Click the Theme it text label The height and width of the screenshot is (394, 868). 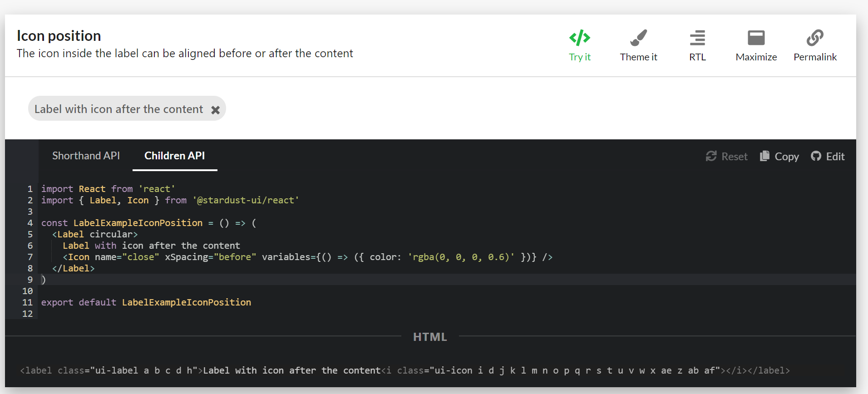click(638, 57)
